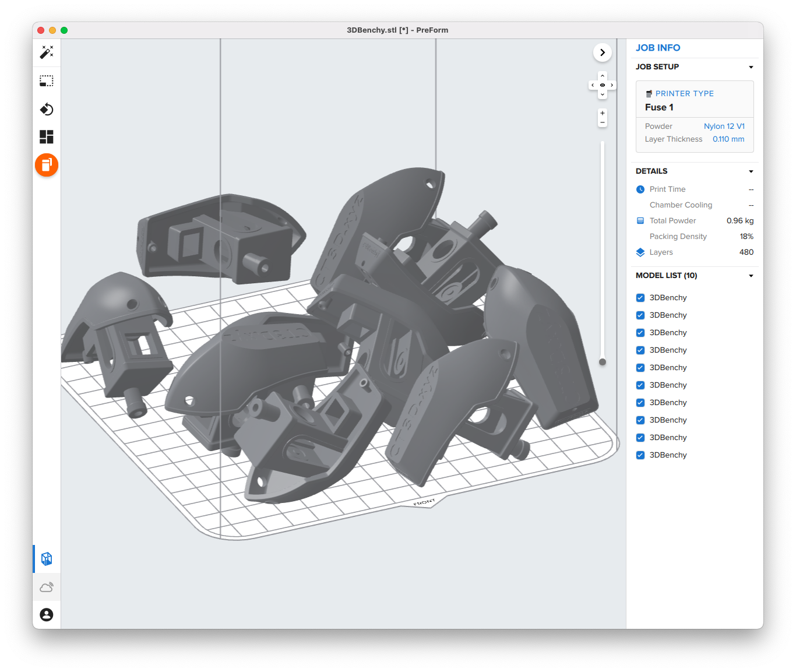Collapse the JOB SETUP section arrow
The height and width of the screenshot is (672, 796).
[x=751, y=67]
